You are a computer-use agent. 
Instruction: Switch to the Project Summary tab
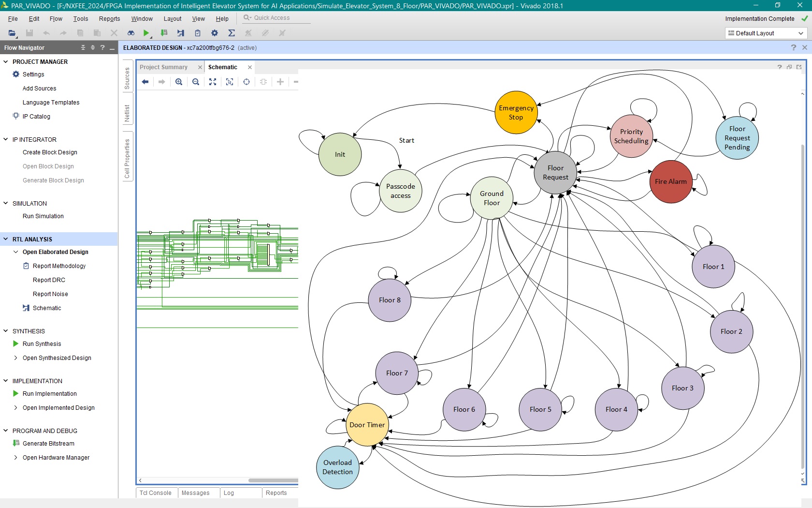tap(163, 67)
